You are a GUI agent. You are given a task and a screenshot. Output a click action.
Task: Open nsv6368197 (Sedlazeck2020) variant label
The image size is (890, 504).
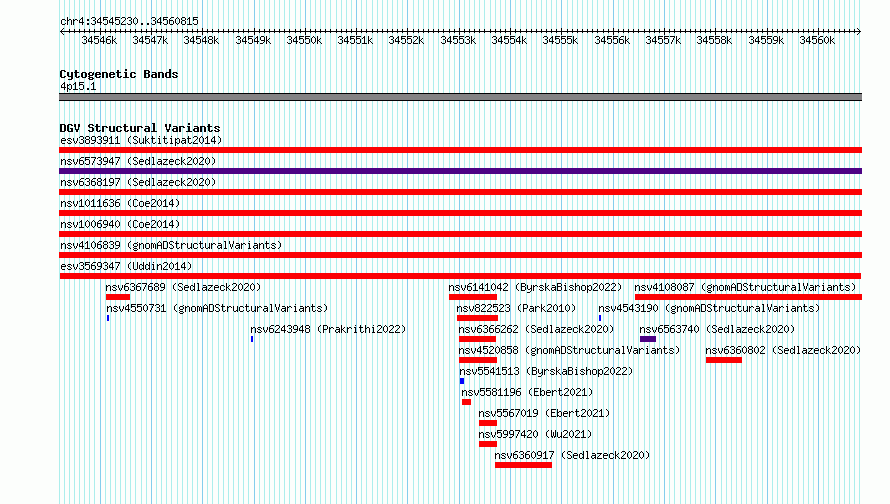pos(138,182)
